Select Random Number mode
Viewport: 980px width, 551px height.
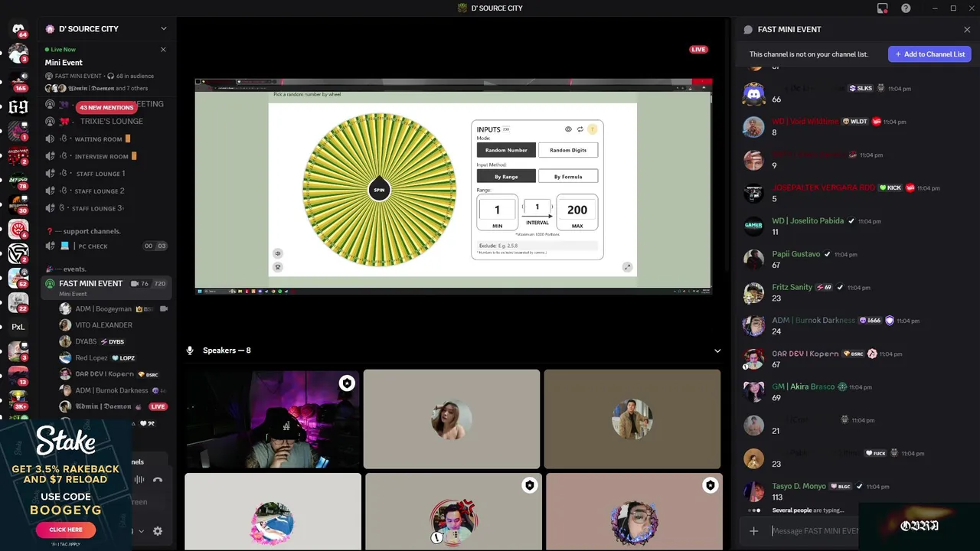click(x=506, y=151)
